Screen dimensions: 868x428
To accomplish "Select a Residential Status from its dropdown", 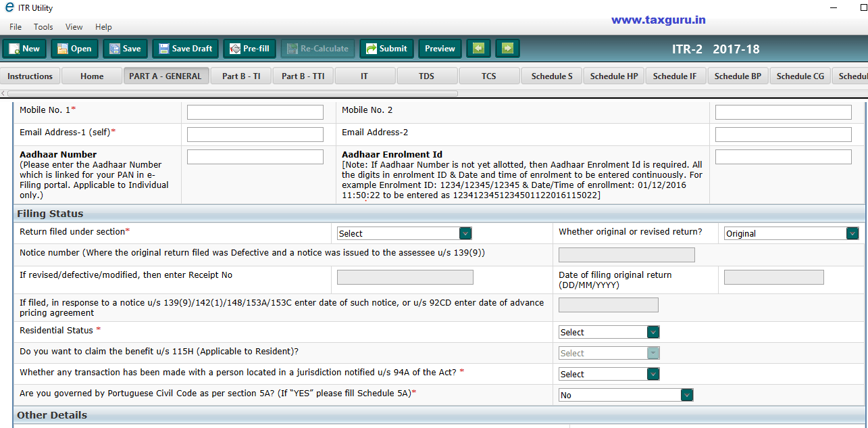I will pyautogui.click(x=651, y=332).
